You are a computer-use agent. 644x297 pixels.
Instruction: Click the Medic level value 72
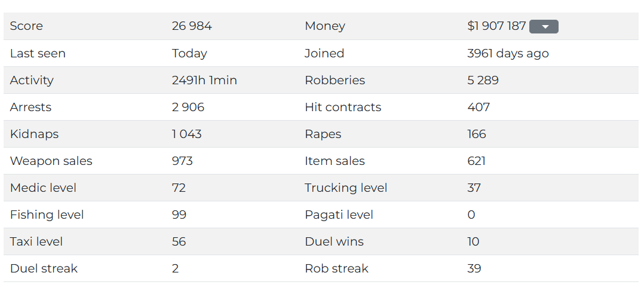click(179, 188)
